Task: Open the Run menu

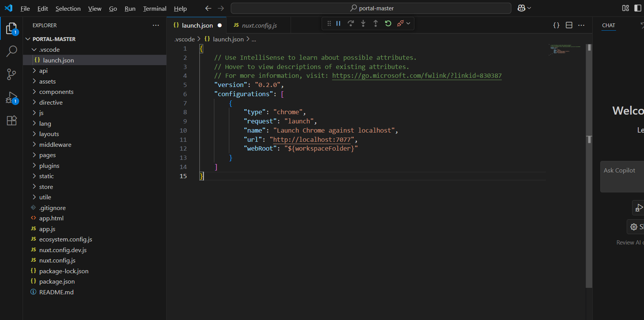Action: click(x=130, y=8)
